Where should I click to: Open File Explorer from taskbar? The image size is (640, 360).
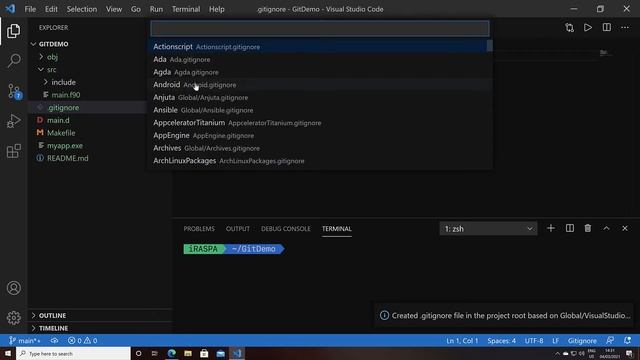[188, 353]
